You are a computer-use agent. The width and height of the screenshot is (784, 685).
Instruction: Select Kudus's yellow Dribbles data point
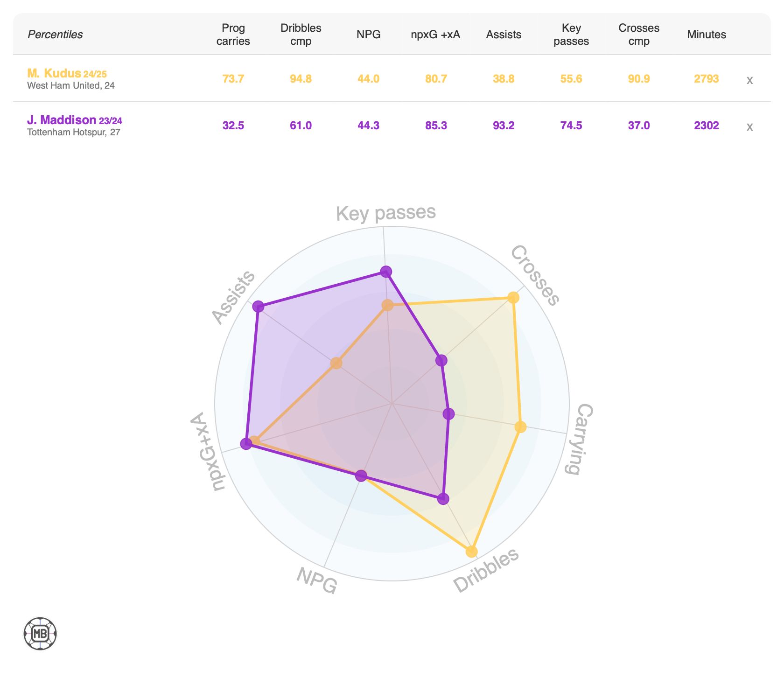(472, 552)
